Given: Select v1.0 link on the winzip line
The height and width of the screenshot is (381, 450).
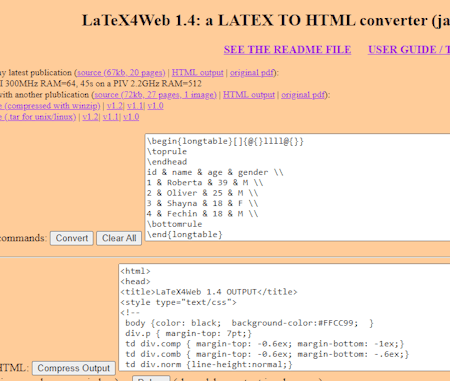Looking at the screenshot, I should click(155, 106).
